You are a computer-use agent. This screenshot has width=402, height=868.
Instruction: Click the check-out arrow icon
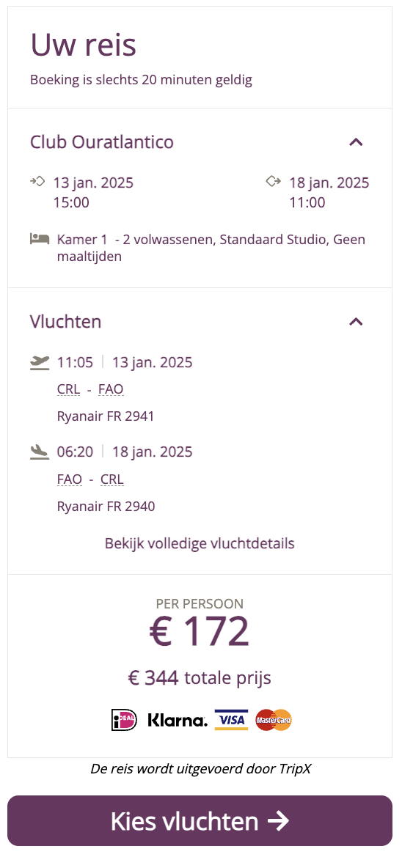274,182
